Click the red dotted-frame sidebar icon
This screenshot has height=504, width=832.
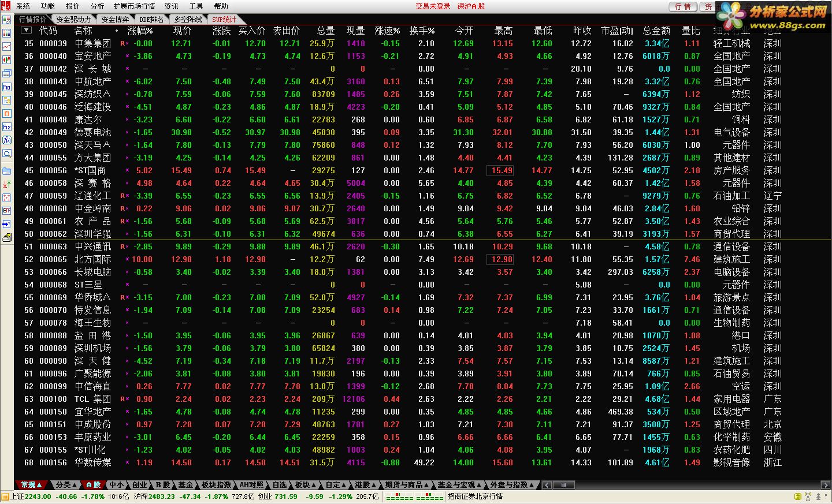click(7, 197)
